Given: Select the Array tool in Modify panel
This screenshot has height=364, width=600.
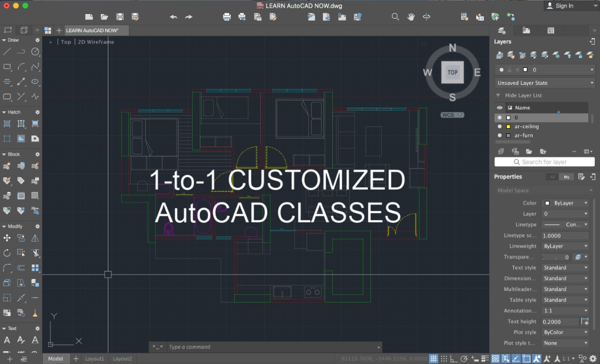Looking at the screenshot, I should click(x=35, y=267).
